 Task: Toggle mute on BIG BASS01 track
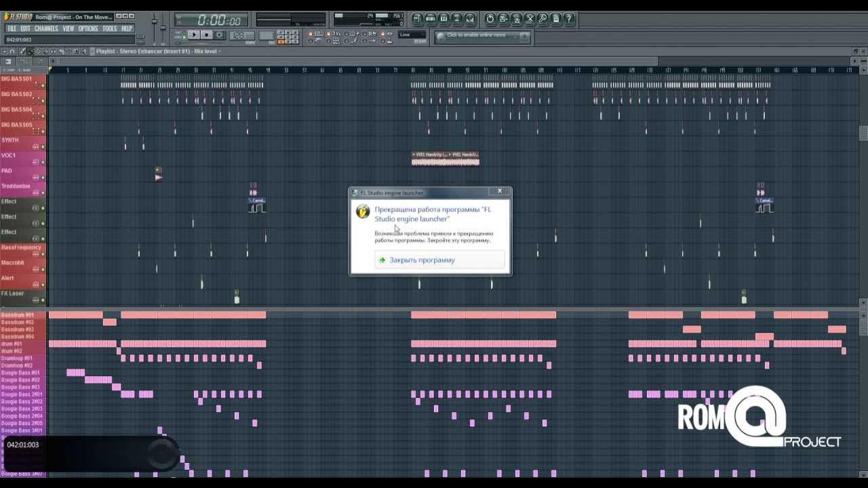point(42,85)
